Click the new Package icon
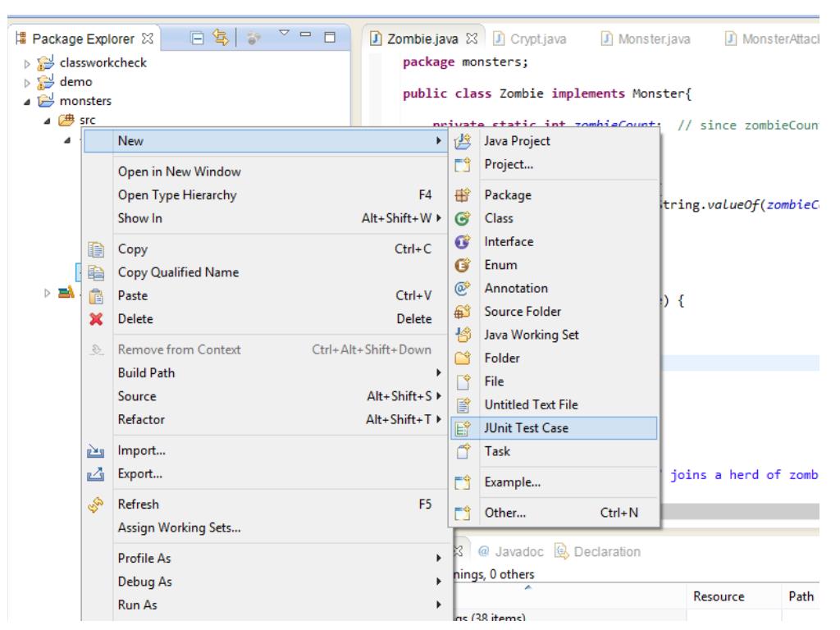The height and width of the screenshot is (630, 840). [x=463, y=195]
